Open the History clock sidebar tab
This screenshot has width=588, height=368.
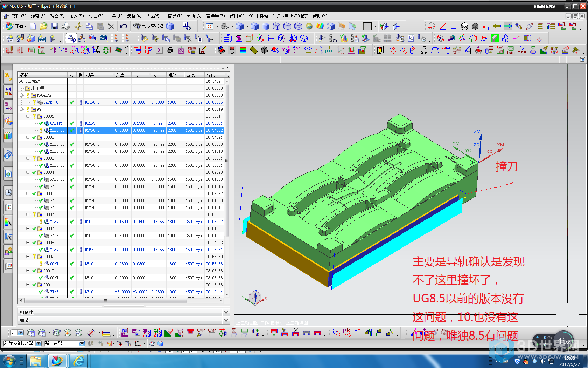point(8,192)
